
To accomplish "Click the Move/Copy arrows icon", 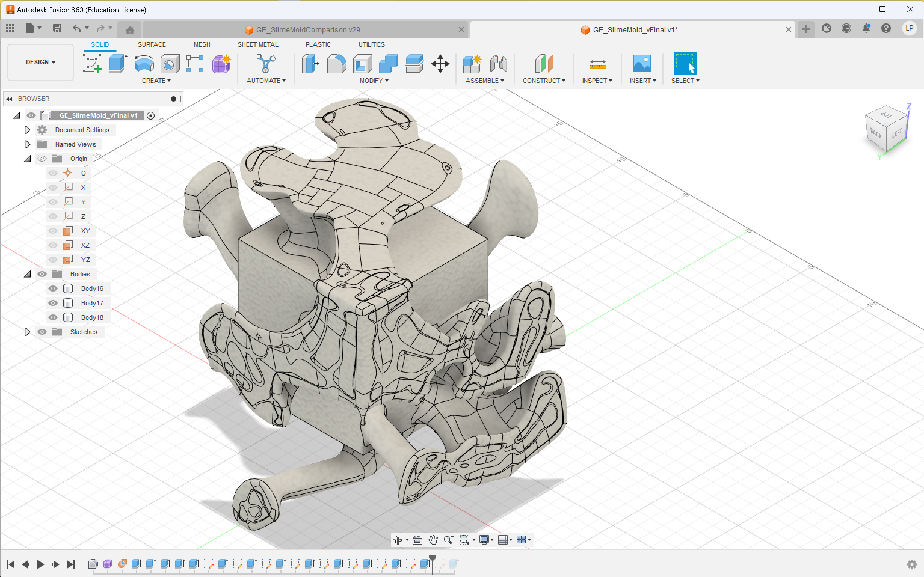I will 440,63.
